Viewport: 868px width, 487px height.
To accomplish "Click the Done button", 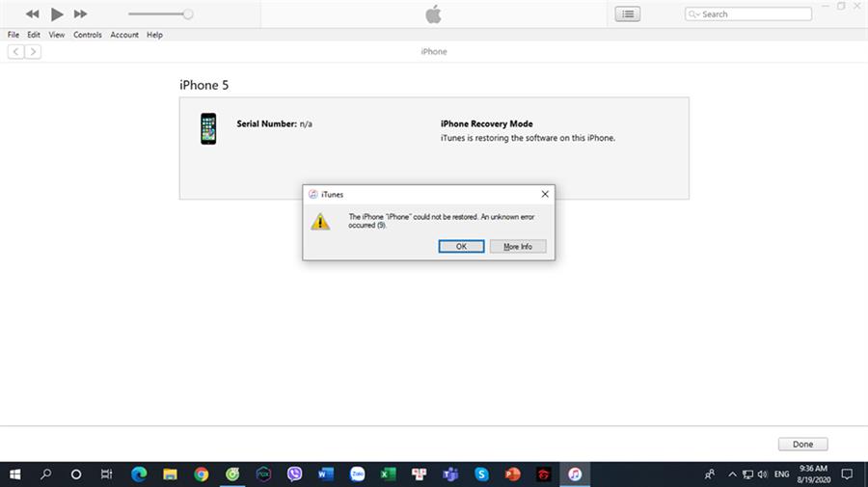I will click(x=802, y=444).
